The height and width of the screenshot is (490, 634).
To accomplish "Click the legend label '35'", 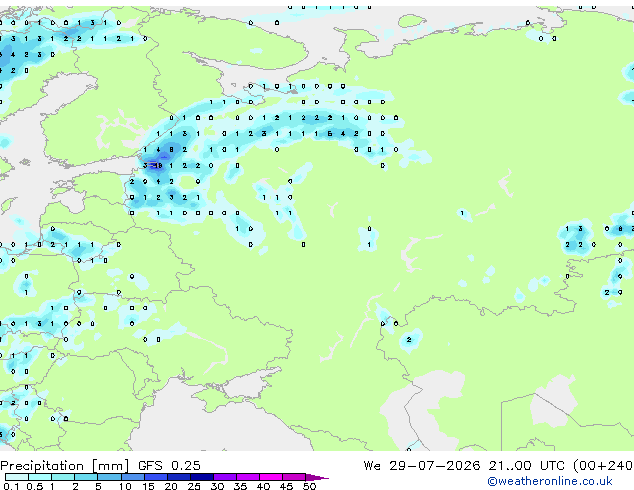I will coord(240,486).
